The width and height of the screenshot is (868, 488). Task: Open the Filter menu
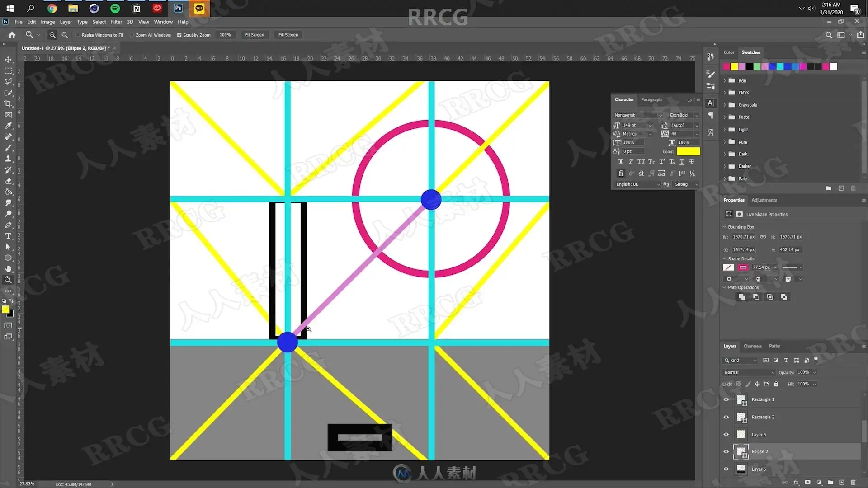116,22
